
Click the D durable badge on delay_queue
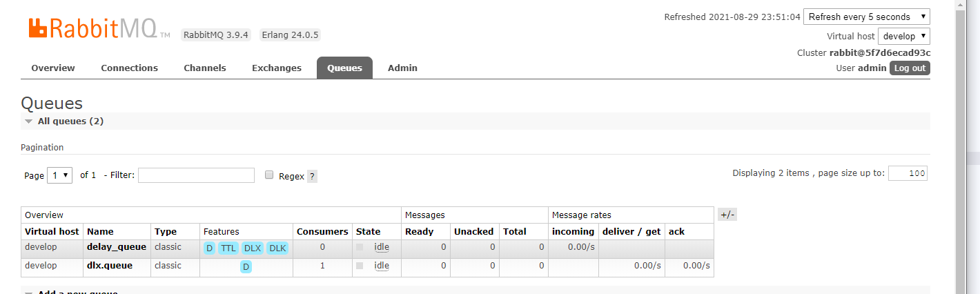210,248
